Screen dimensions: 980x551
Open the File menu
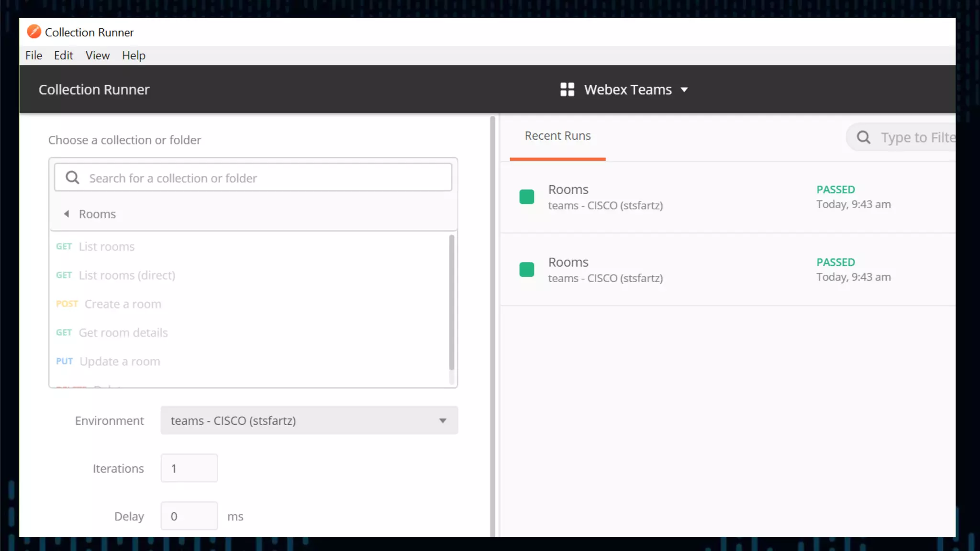[x=33, y=55]
